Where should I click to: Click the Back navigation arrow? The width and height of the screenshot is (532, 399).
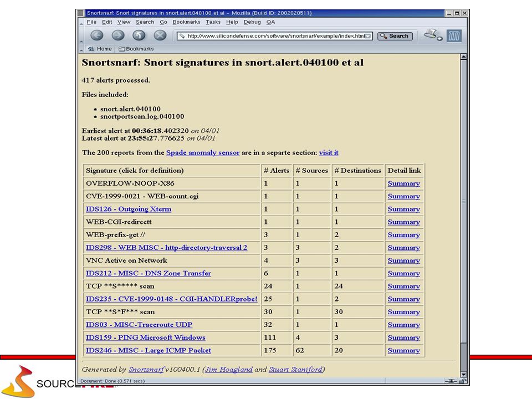point(96,35)
